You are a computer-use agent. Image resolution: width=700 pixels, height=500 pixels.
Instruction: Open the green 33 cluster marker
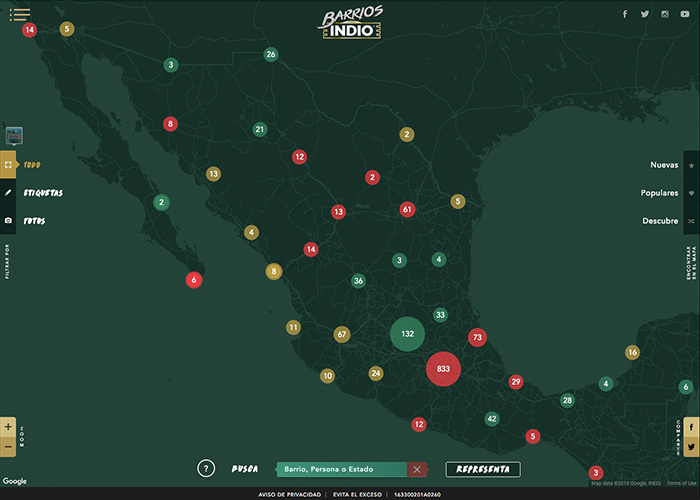pyautogui.click(x=440, y=315)
